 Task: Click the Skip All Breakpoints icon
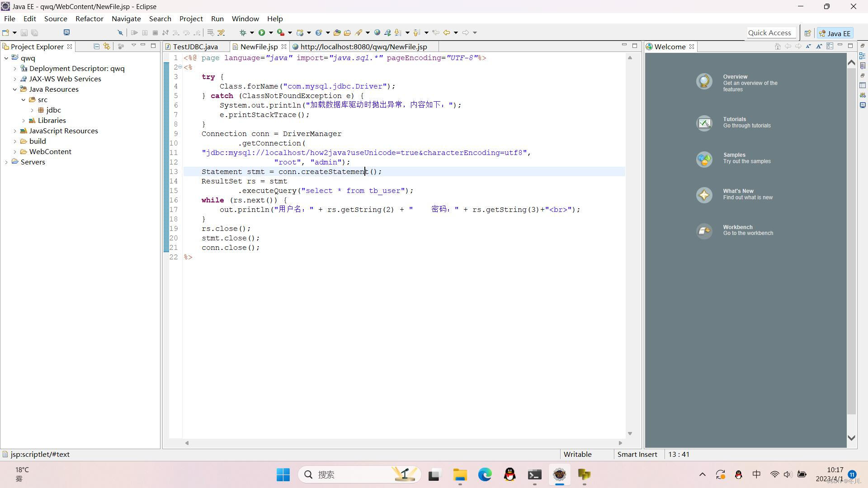(120, 33)
